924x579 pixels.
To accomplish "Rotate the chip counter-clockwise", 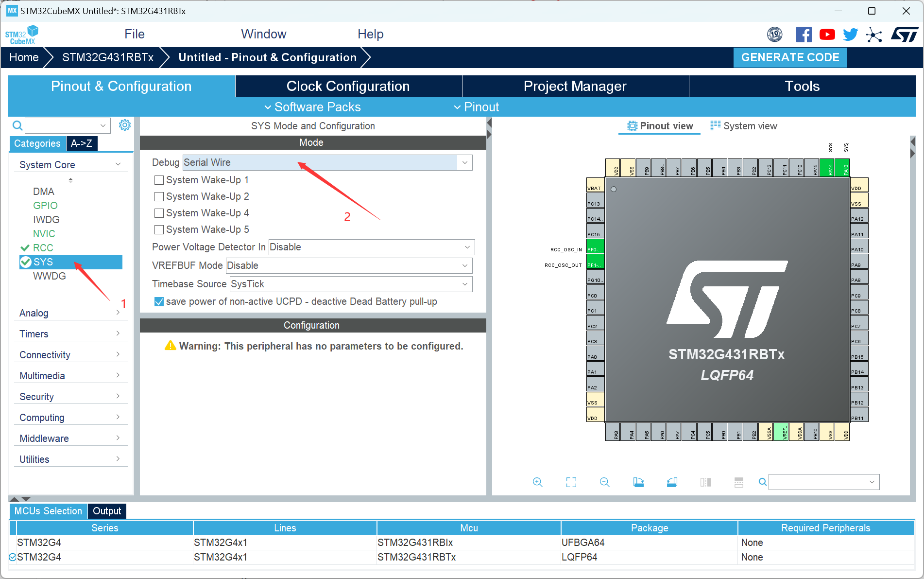I will point(672,482).
